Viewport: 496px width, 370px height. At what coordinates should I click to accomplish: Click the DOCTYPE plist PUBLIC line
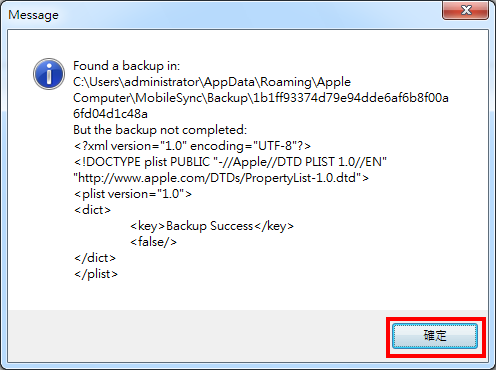(230, 162)
